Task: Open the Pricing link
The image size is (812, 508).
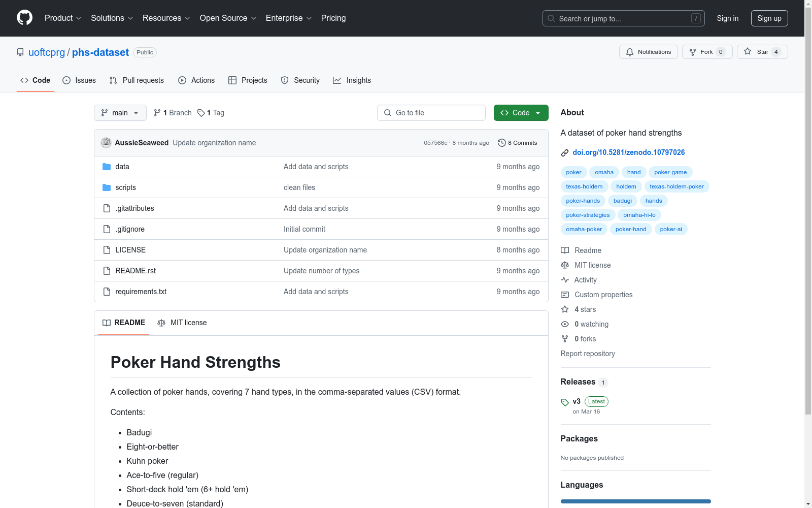Action: pos(333,18)
